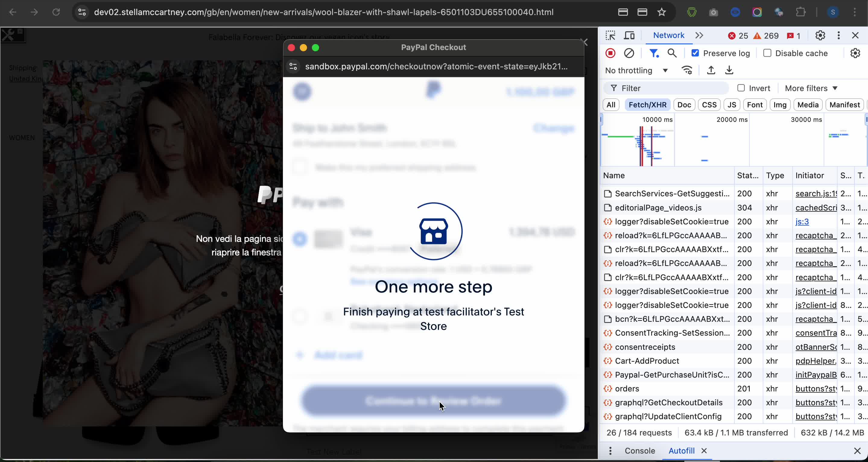Toggle device toolbar emulation icon
868x462 pixels.
[x=629, y=35]
